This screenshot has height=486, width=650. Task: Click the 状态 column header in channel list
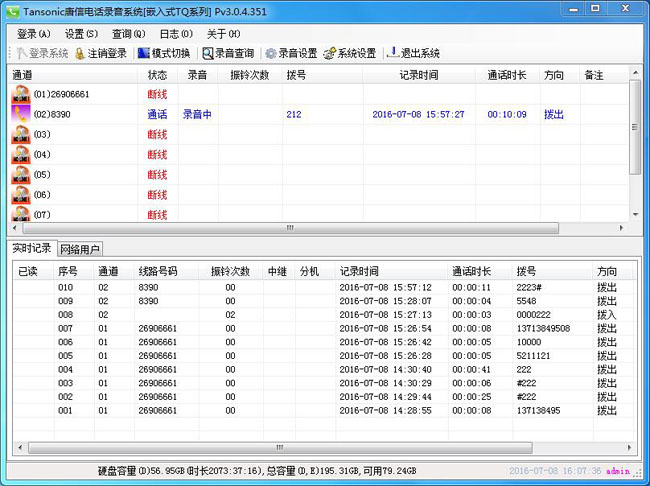157,75
